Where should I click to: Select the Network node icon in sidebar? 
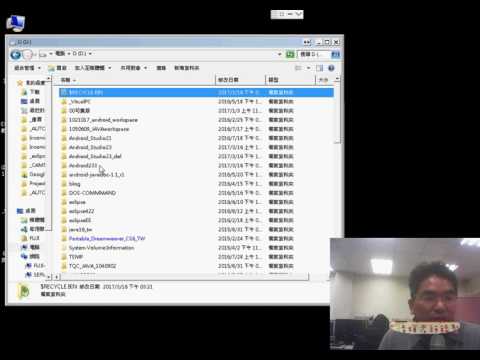pos(24,256)
